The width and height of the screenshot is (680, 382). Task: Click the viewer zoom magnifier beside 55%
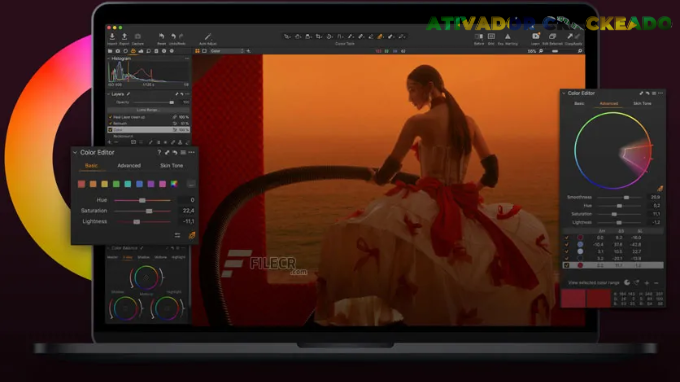541,51
